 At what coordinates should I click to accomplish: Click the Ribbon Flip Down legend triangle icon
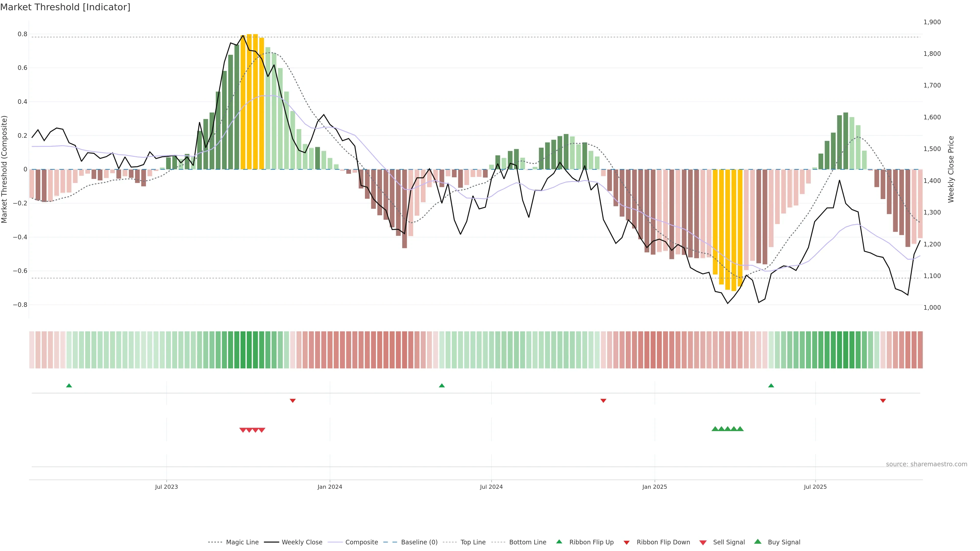click(x=627, y=543)
